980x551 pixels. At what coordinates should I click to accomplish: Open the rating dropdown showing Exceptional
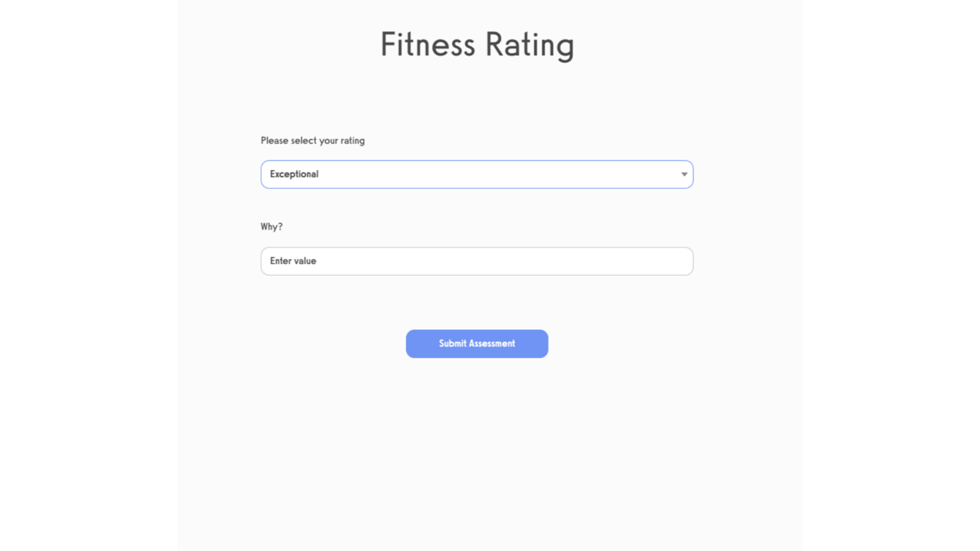click(476, 174)
